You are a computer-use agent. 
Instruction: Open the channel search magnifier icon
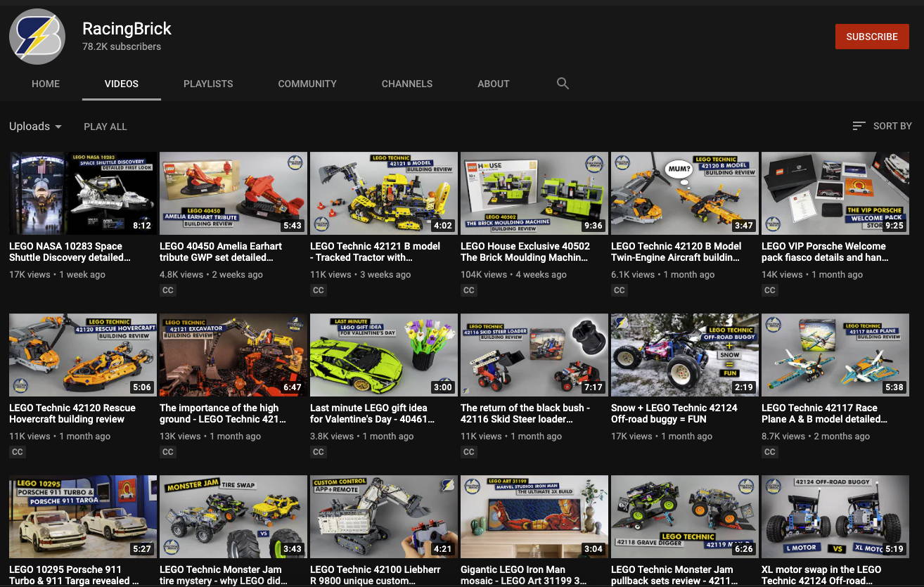[x=563, y=83]
